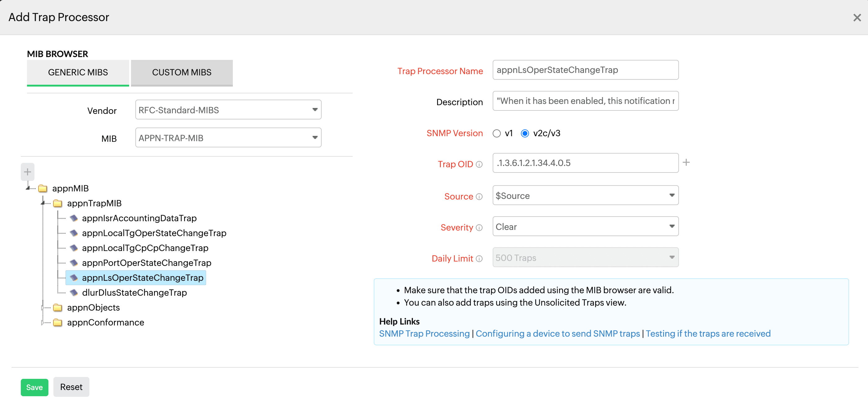Expand the appnConformance tree node
This screenshot has height=417, width=868.
[43, 322]
